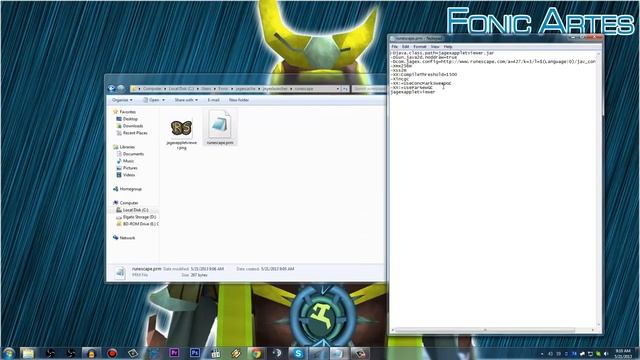The width and height of the screenshot is (640, 360).
Task: Click the Back arrow in Explorer
Action: 112,89
